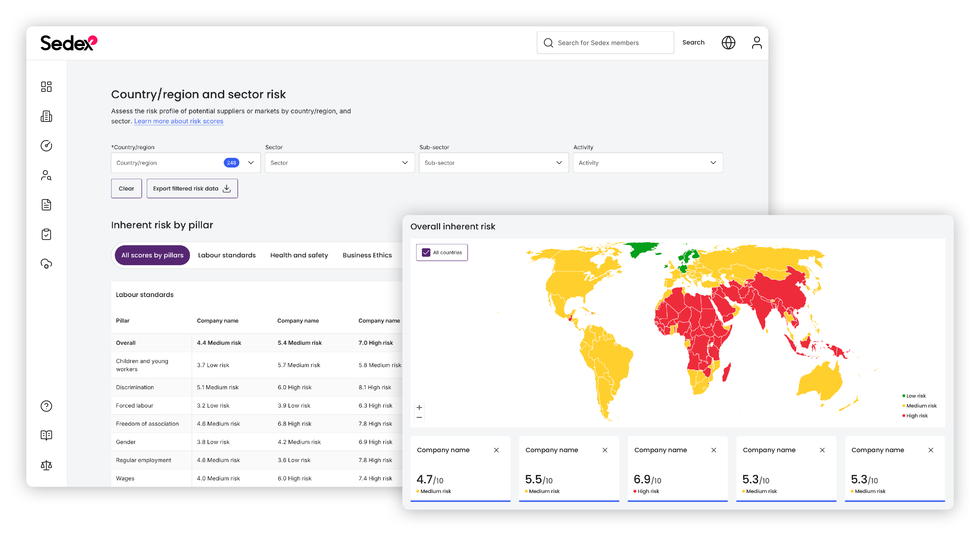Viewport: 980px width, 536px height.
Task: Open Learn more about risk scores link
Action: pos(178,121)
